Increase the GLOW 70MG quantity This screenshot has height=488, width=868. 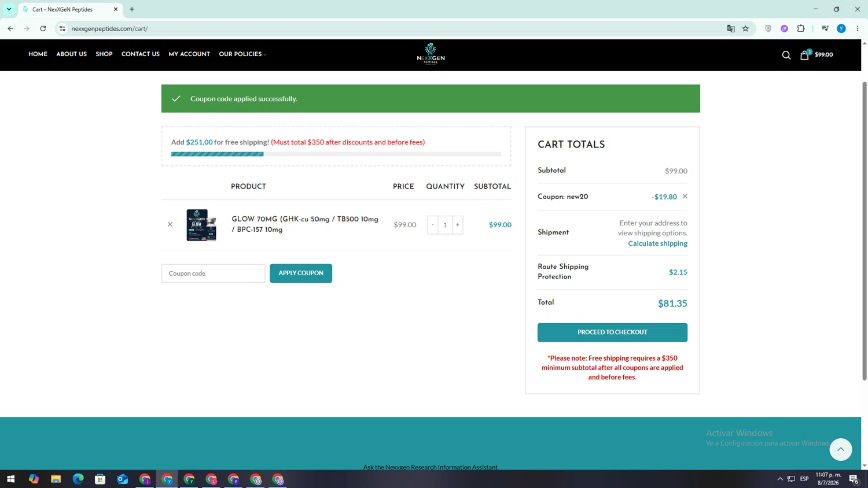[x=457, y=225]
